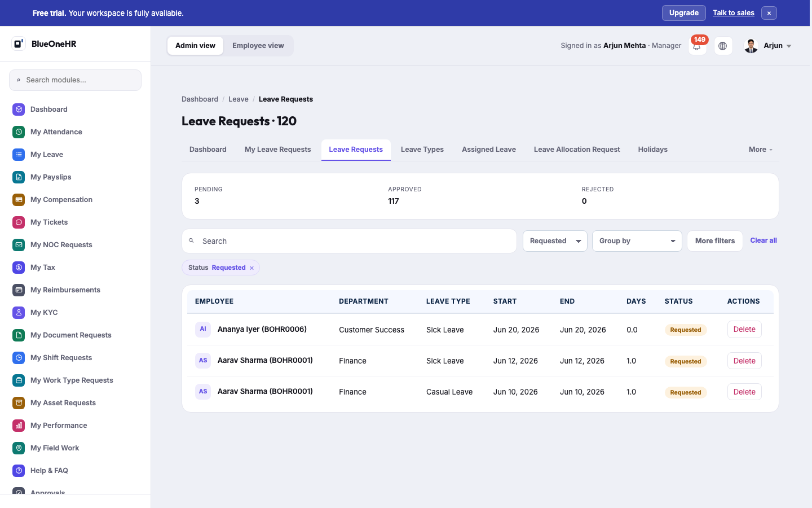Click the My Document Requests icon
This screenshot has width=812, height=508.
tap(19, 335)
